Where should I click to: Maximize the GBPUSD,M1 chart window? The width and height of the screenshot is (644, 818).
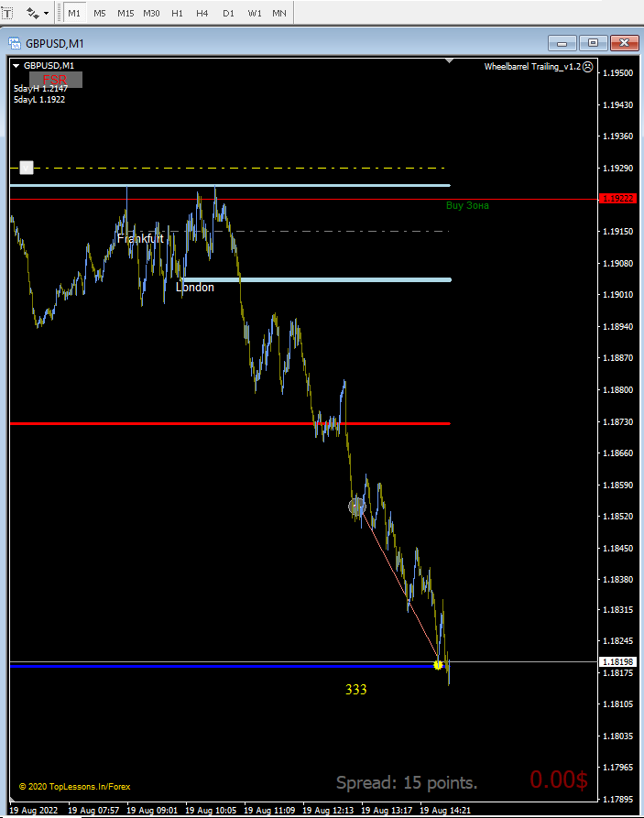point(593,43)
